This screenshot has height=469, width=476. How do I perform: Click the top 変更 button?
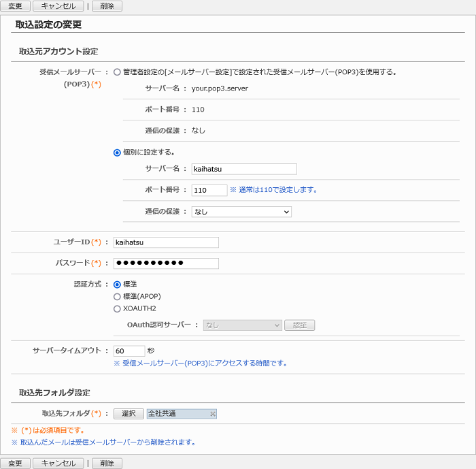[x=15, y=6]
